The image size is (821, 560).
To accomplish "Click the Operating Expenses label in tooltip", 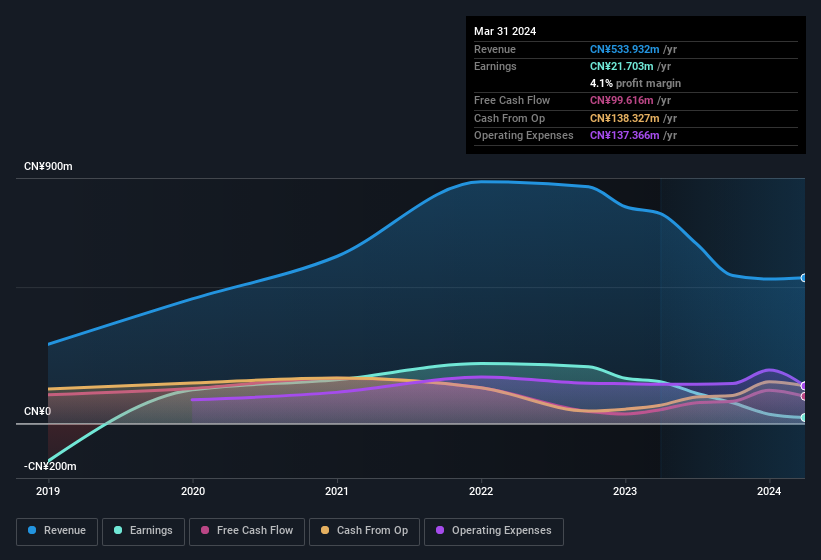I will coord(524,135).
